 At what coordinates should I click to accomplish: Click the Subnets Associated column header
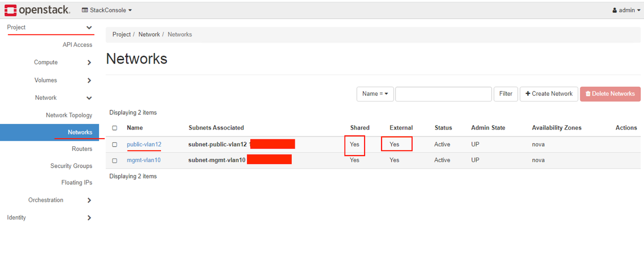click(216, 128)
